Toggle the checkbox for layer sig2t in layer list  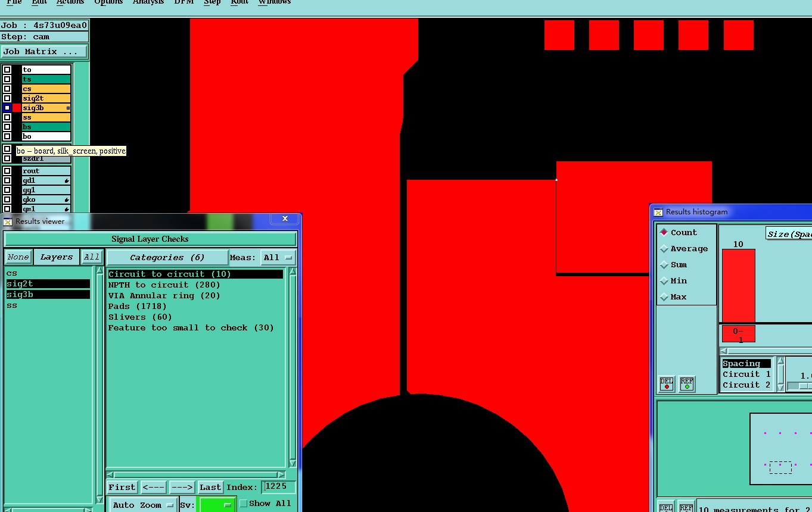(x=7, y=98)
